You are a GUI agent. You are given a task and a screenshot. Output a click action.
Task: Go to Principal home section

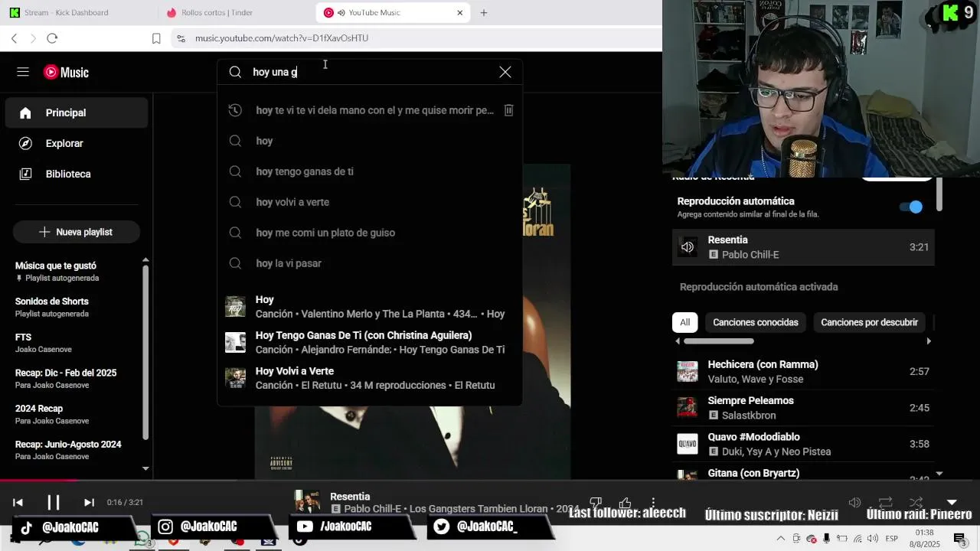77,112
